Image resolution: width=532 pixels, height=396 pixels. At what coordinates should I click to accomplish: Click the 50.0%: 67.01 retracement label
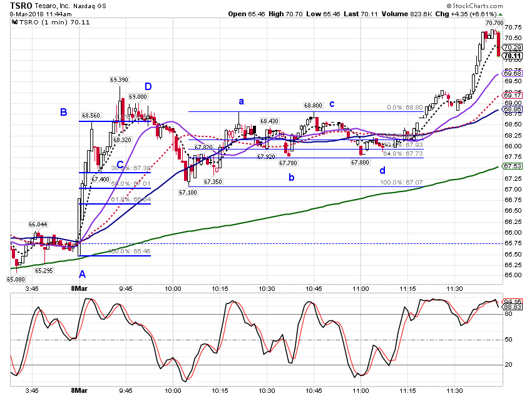(x=131, y=184)
